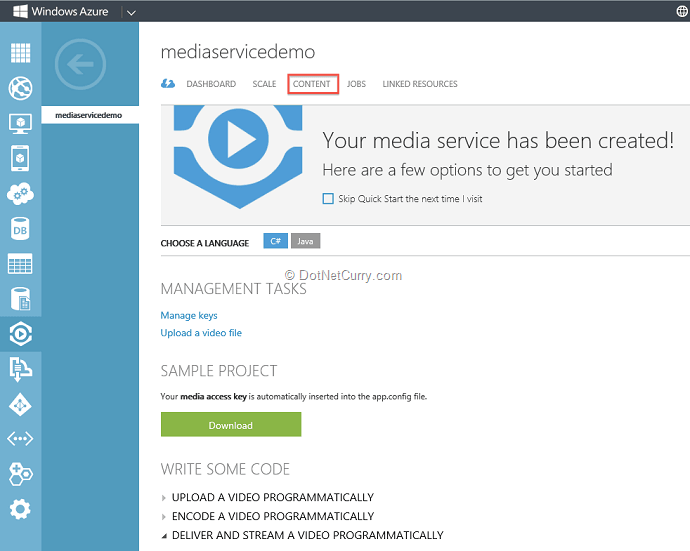Image resolution: width=690 pixels, height=551 pixels.
Task: Open Storage table grid icon
Action: pos(20,264)
